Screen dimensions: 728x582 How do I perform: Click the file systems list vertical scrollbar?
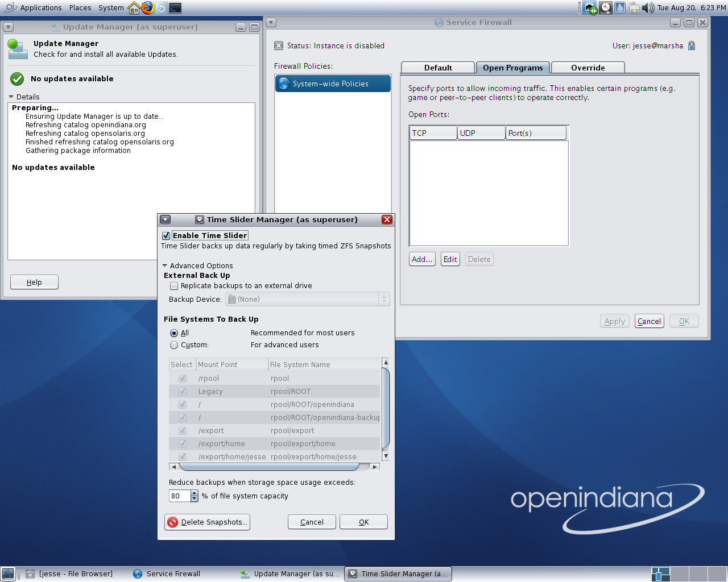pyautogui.click(x=386, y=409)
